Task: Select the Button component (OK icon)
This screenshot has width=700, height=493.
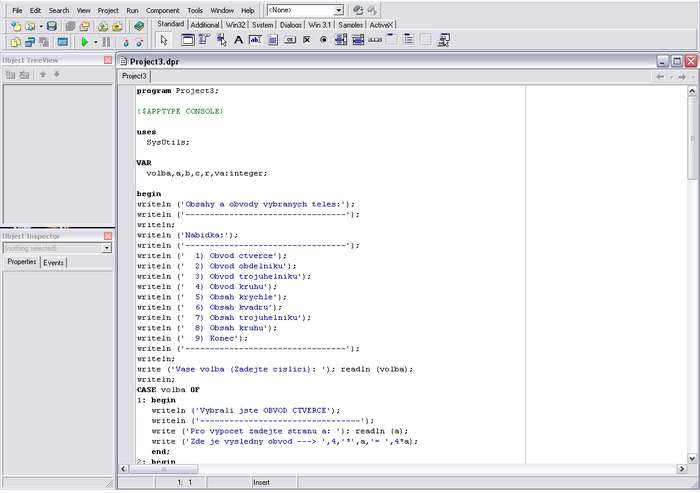Action: tap(289, 40)
